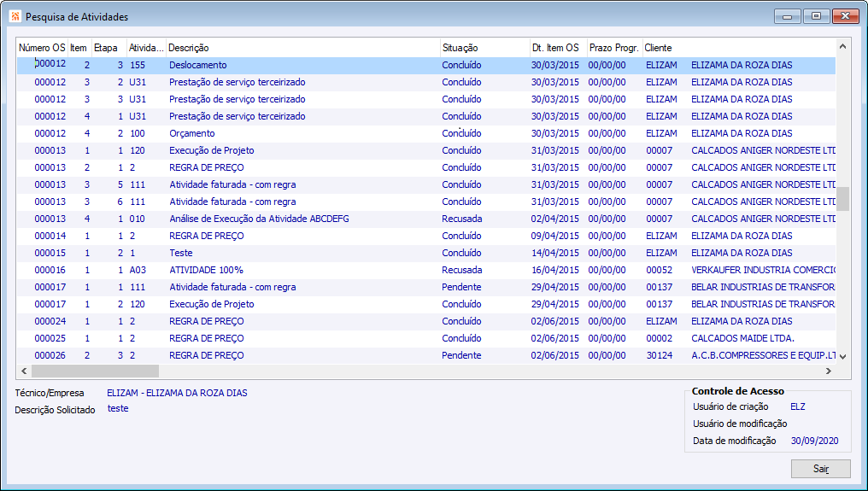The image size is (868, 491).
Task: Sort by the Item column header
Action: pyautogui.click(x=79, y=48)
